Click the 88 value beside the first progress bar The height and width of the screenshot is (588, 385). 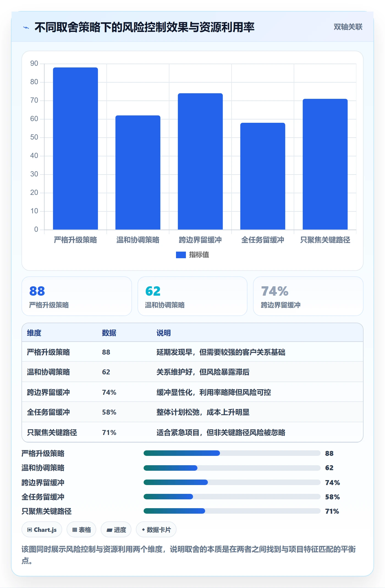329,453
